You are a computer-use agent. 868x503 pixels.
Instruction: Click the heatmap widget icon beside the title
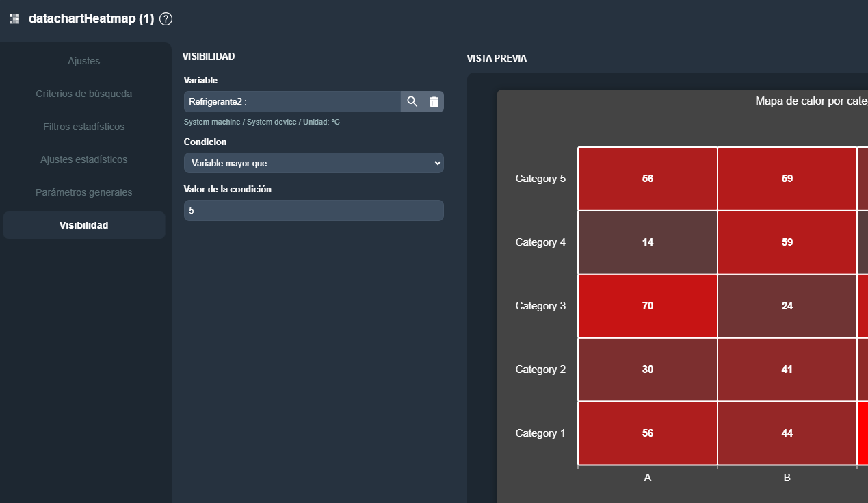pos(14,19)
